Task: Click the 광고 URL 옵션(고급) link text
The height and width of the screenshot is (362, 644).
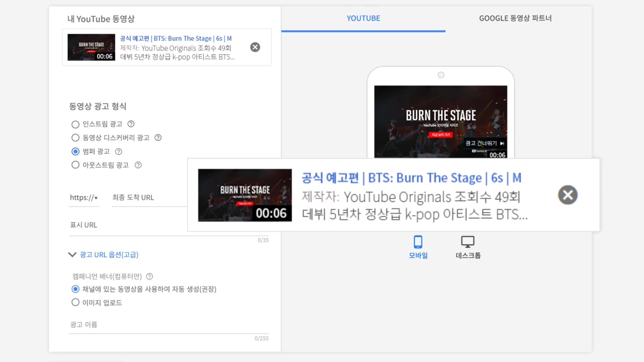Action: pos(109,255)
